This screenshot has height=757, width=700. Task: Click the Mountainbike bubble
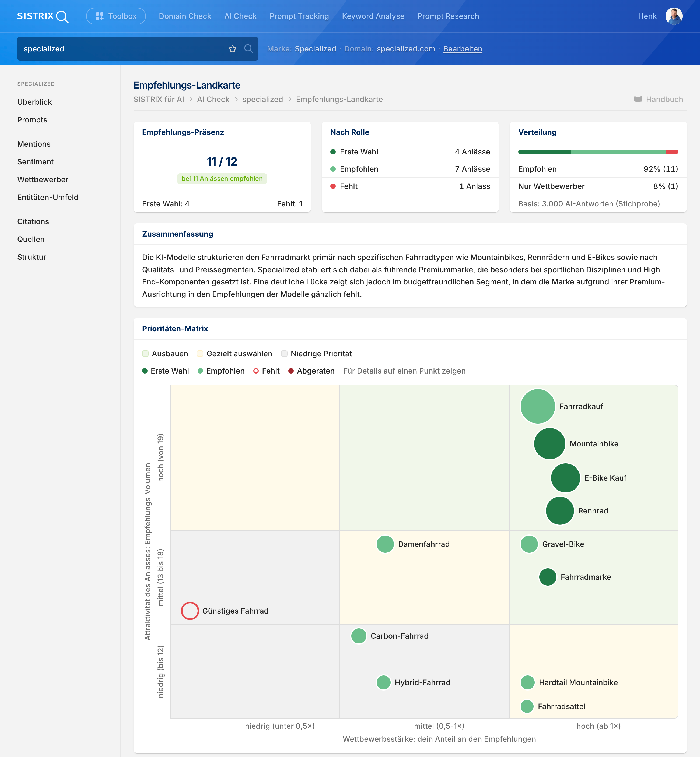(x=549, y=443)
